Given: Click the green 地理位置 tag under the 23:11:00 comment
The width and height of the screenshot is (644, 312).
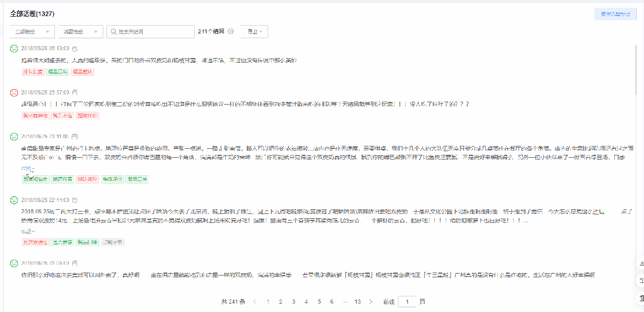Looking at the screenshot, I should [x=62, y=179].
